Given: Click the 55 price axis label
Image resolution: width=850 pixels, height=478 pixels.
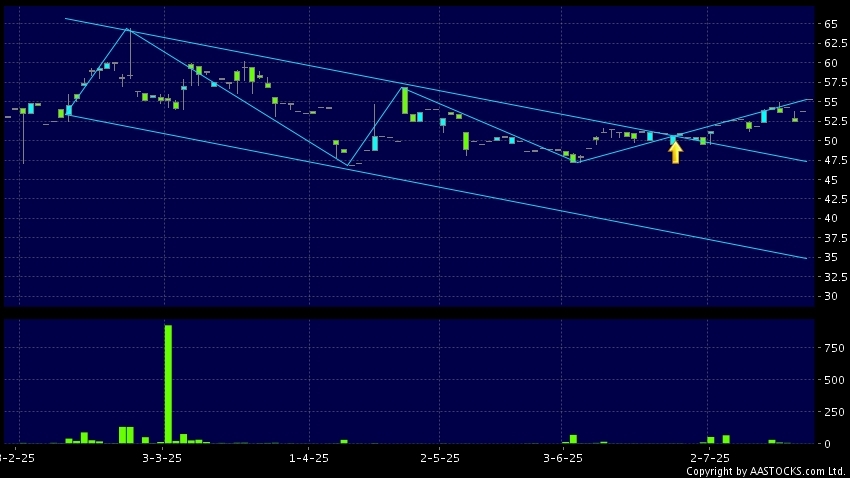Looking at the screenshot, I should click(830, 102).
